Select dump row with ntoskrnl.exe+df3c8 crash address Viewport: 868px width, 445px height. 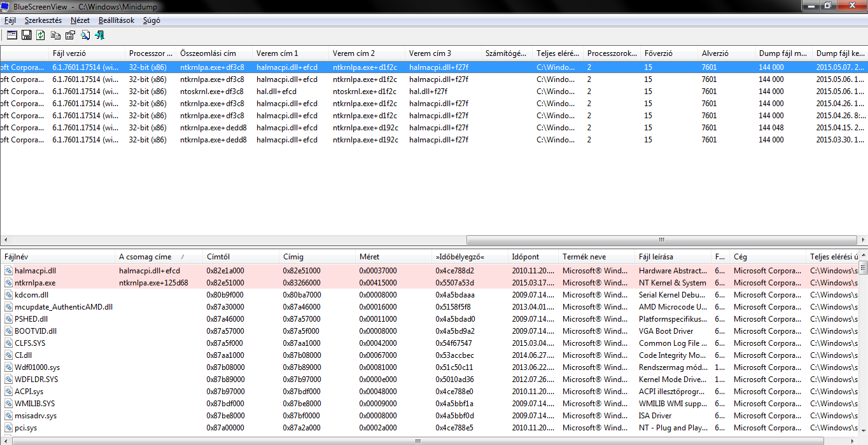click(x=434, y=92)
